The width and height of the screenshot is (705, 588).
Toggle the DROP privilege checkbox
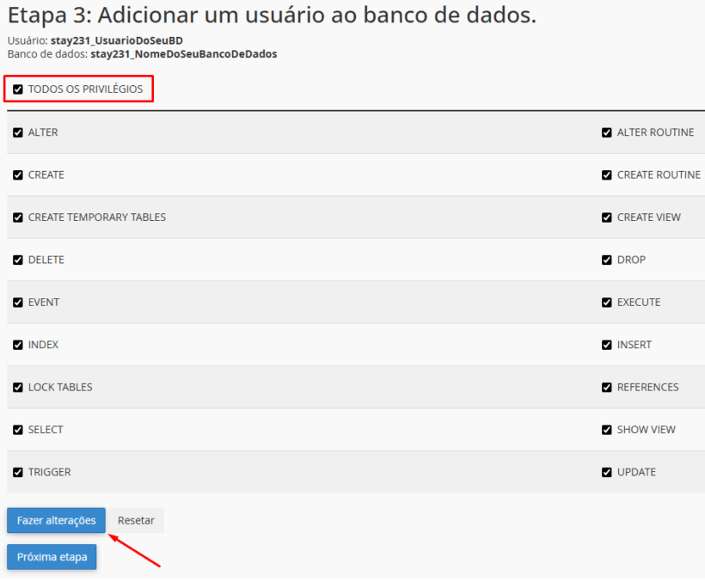pyautogui.click(x=607, y=260)
